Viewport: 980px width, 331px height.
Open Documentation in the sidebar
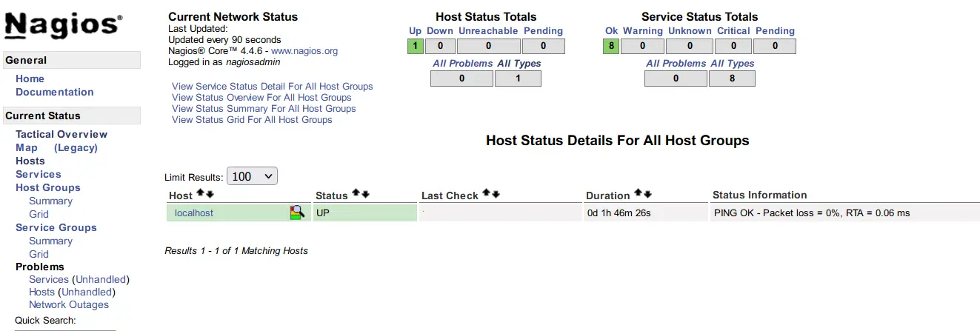pyautogui.click(x=55, y=92)
